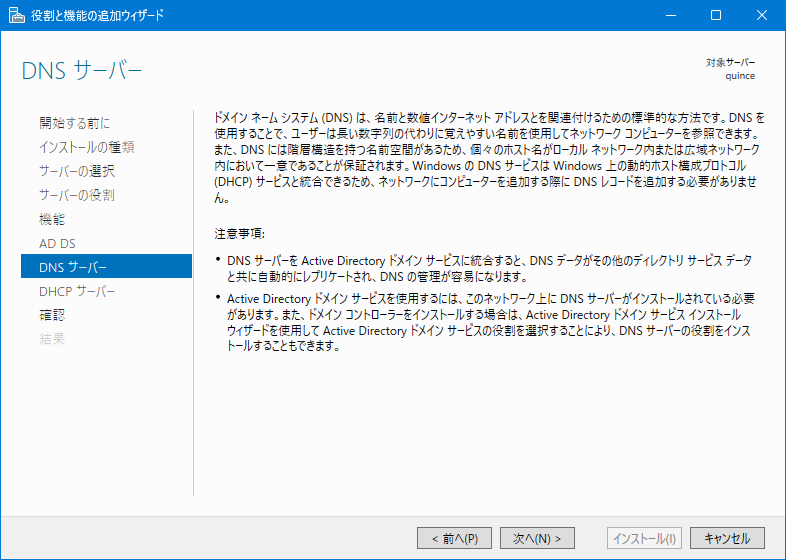This screenshot has width=786, height=560.
Task: Minimize the wizard window
Action: [671, 15]
